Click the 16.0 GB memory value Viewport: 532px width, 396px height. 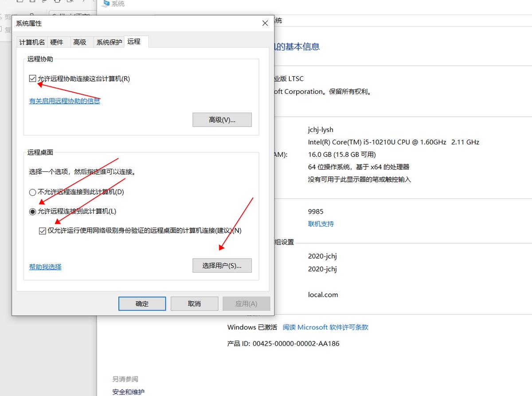pos(342,155)
